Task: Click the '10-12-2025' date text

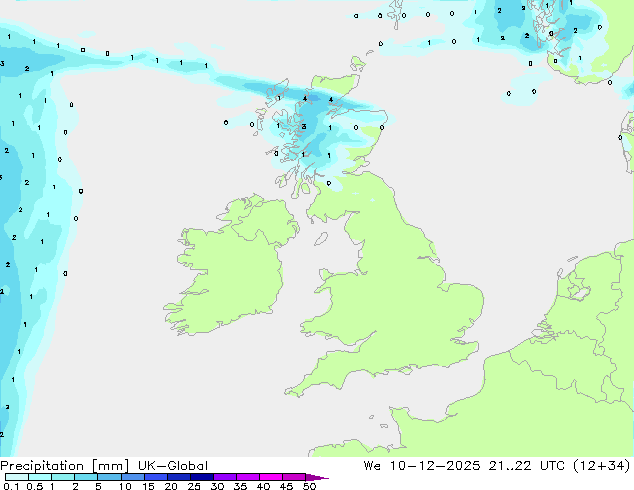Action: (x=435, y=466)
